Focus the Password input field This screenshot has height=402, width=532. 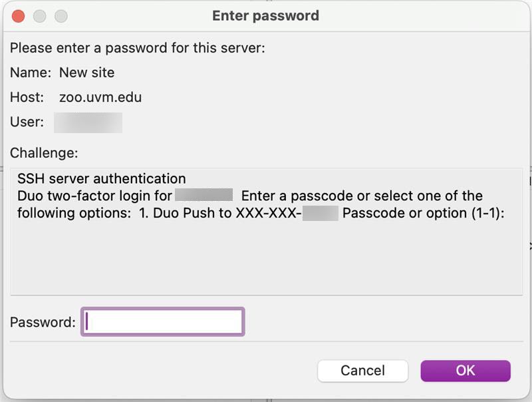pyautogui.click(x=163, y=322)
